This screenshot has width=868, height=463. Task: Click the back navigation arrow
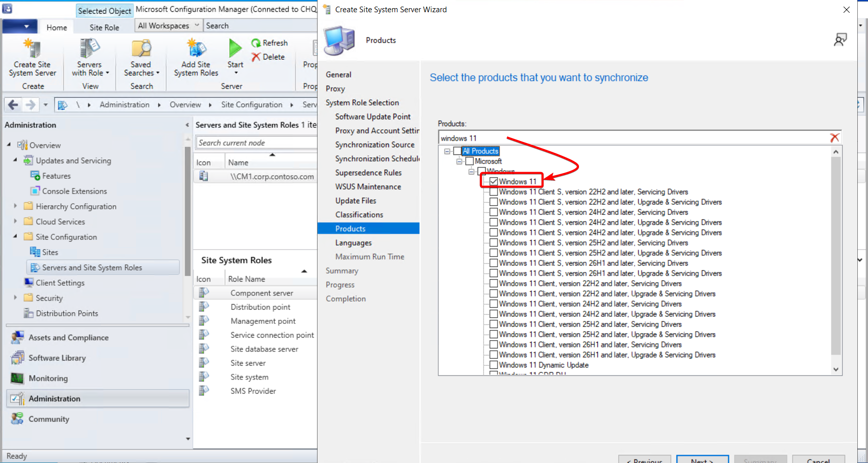coord(13,105)
